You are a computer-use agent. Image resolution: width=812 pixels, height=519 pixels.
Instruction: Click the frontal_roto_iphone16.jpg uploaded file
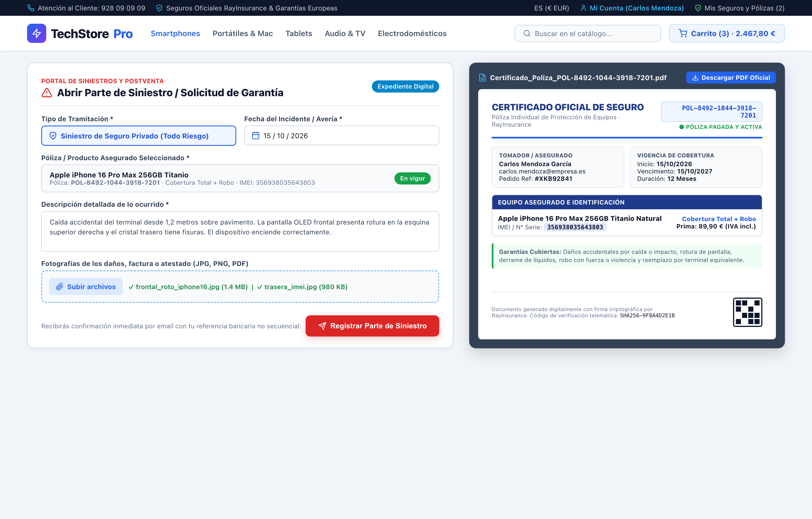click(188, 287)
